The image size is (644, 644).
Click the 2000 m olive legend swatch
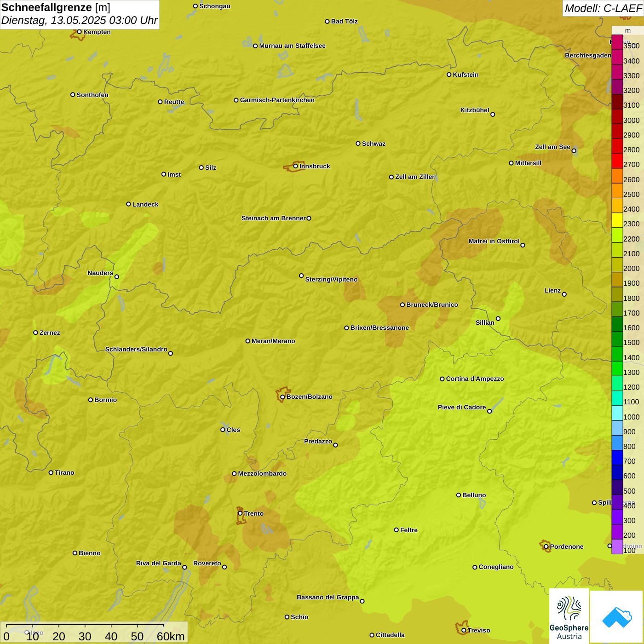pyautogui.click(x=617, y=265)
